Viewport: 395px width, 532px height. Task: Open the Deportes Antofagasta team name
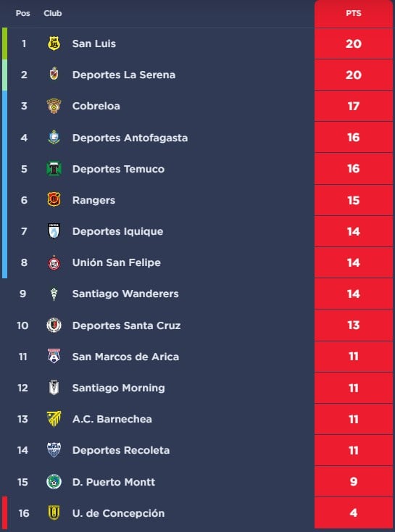[130, 138]
